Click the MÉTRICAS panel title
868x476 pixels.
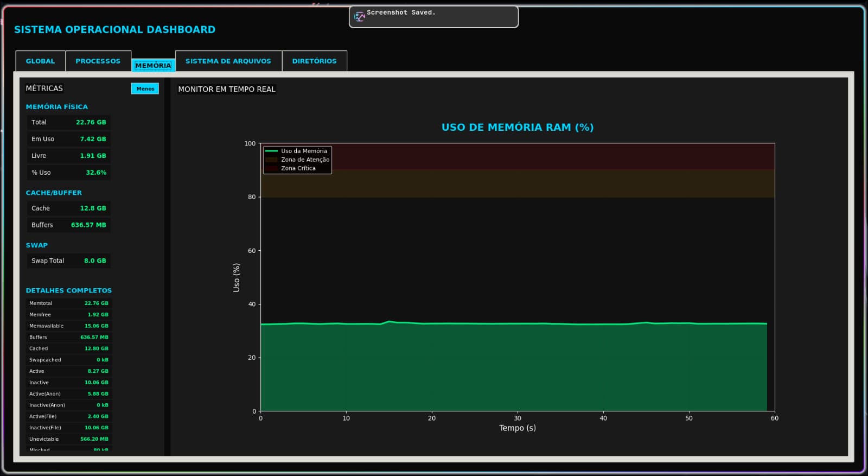(44, 88)
